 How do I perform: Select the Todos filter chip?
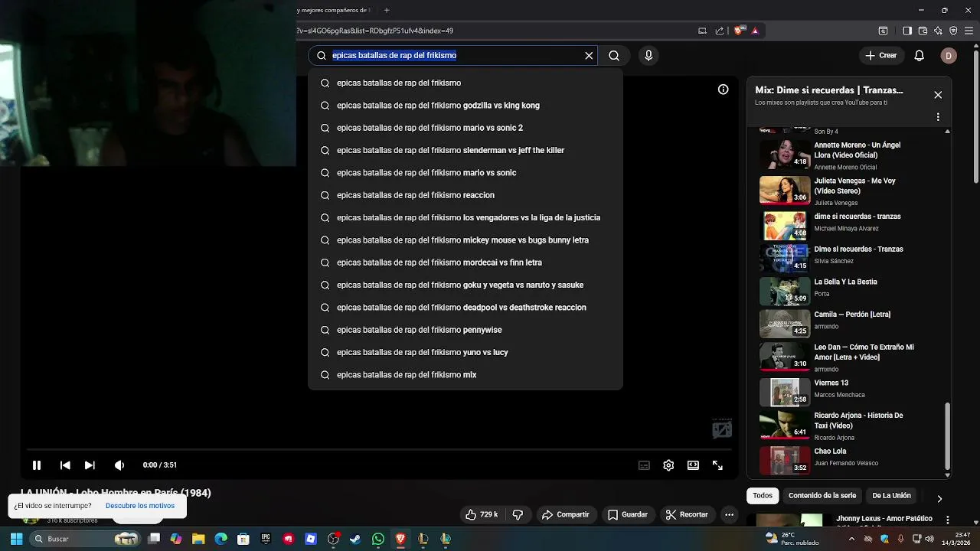[763, 495]
